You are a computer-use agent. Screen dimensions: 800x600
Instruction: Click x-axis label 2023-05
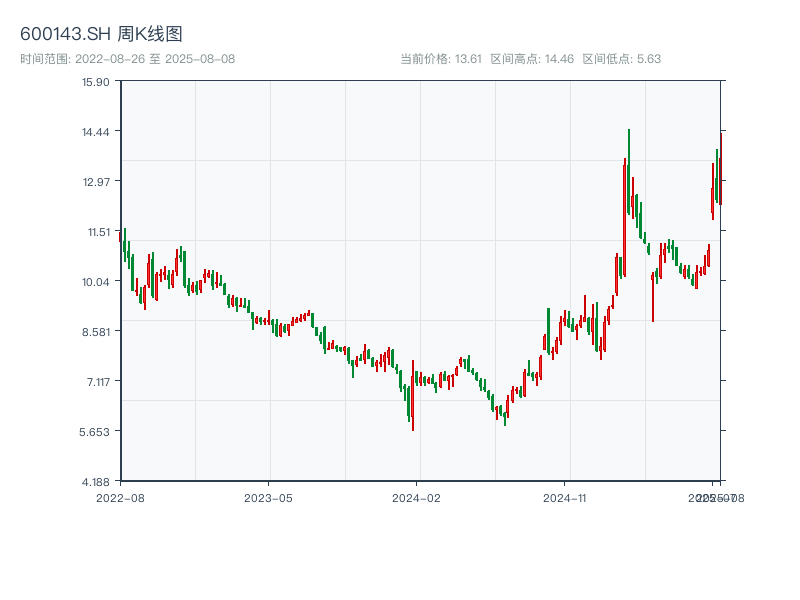(268, 498)
